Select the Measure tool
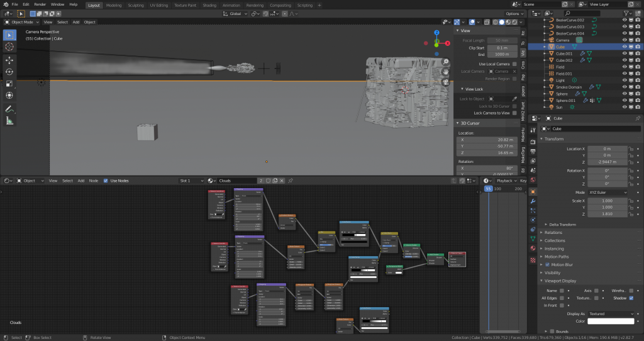Image resolution: width=644 pixels, height=341 pixels. (9, 121)
